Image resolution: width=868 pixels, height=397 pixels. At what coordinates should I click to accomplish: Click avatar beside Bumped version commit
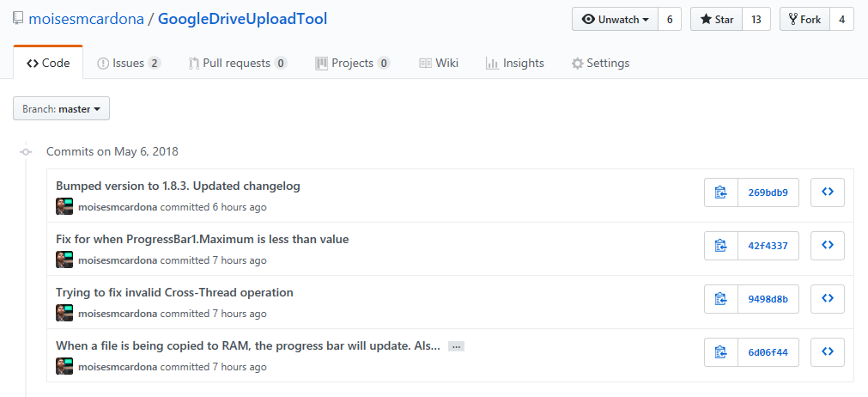click(64, 206)
